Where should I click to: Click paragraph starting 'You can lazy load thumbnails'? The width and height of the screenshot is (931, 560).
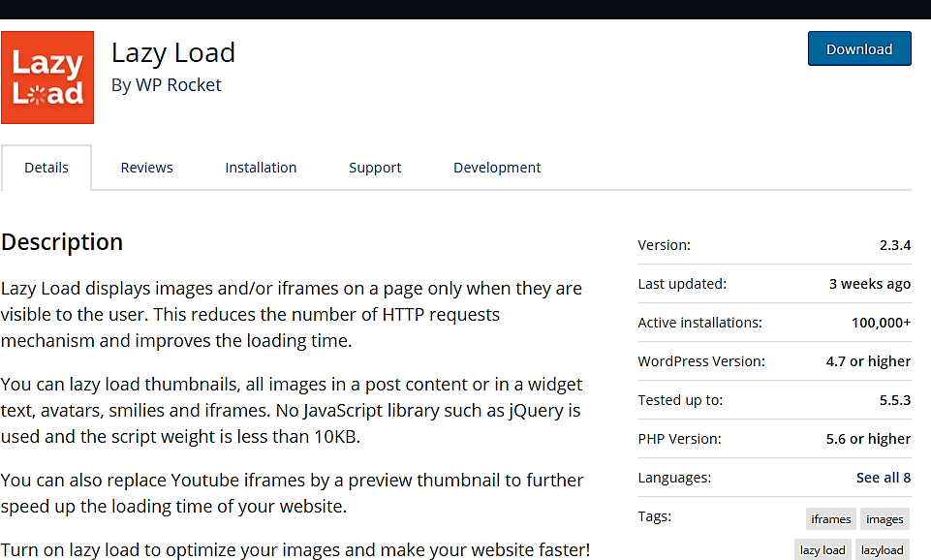click(x=291, y=411)
